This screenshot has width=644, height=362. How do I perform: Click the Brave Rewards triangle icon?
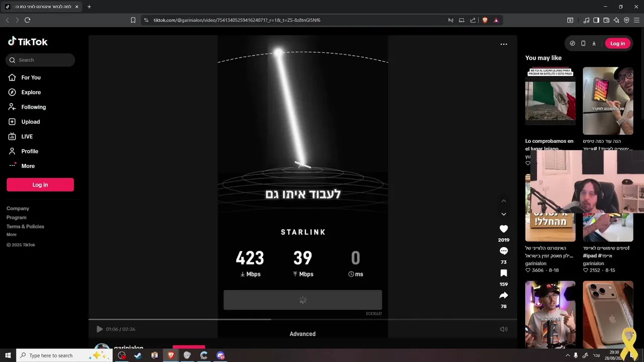[496, 20]
